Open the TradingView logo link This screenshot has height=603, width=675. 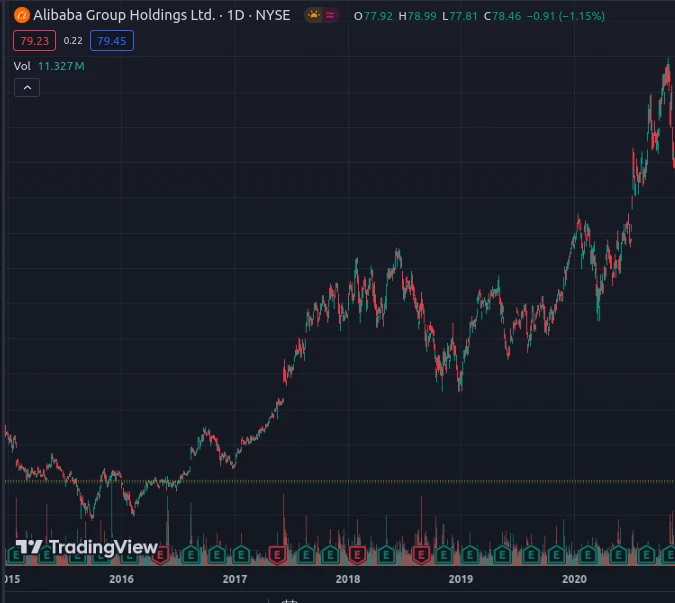pos(87,547)
